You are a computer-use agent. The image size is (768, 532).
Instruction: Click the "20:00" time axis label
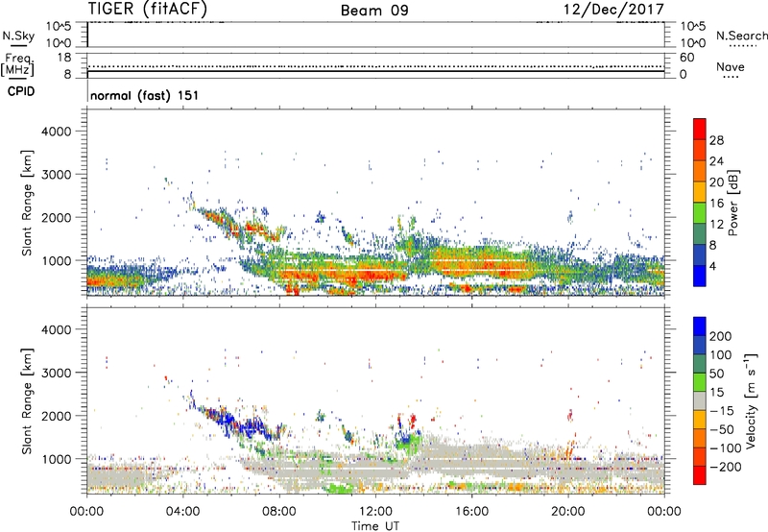click(x=567, y=512)
